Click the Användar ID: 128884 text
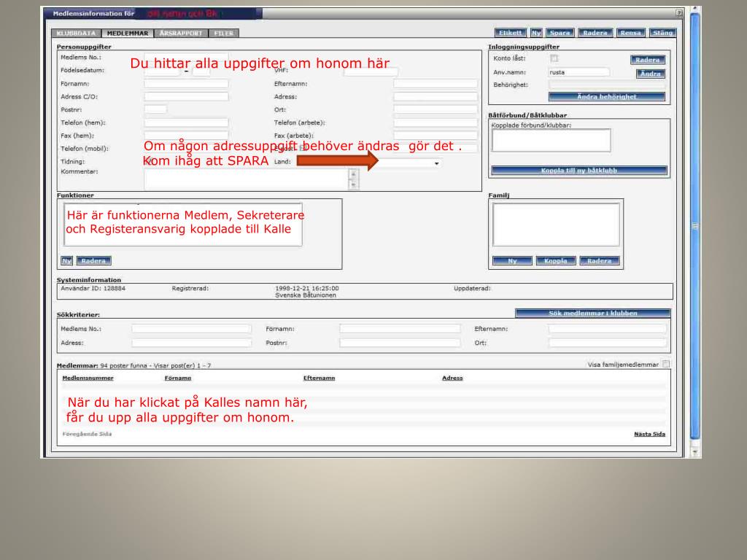 [x=93, y=289]
